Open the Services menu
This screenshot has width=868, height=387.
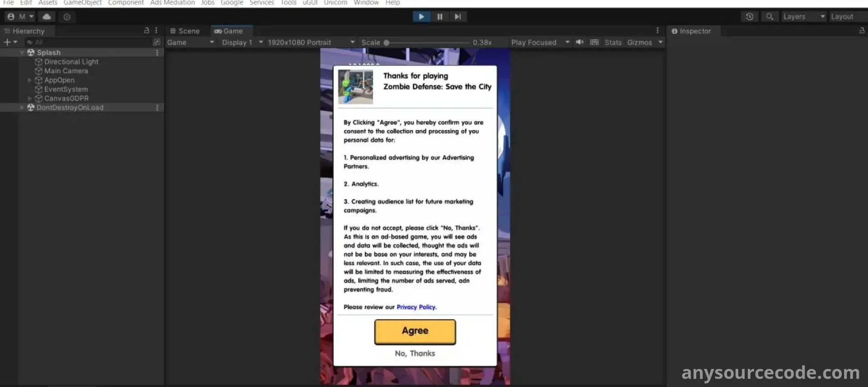click(262, 3)
